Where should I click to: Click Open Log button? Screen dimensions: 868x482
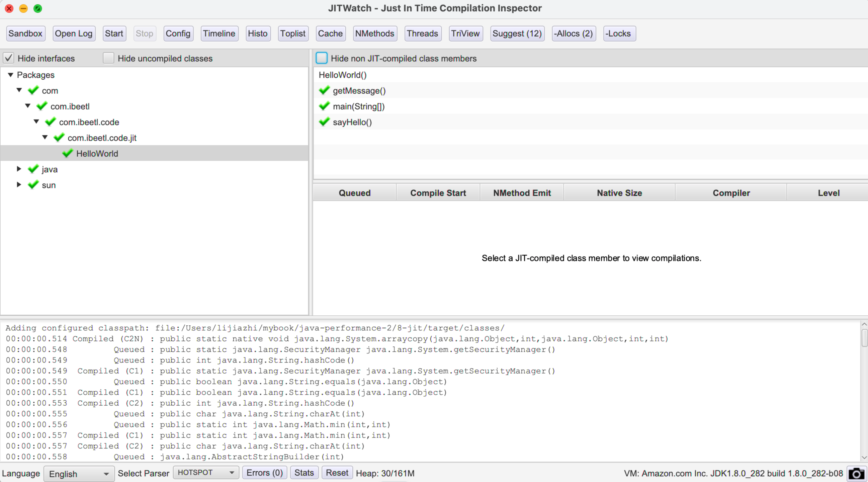point(74,34)
